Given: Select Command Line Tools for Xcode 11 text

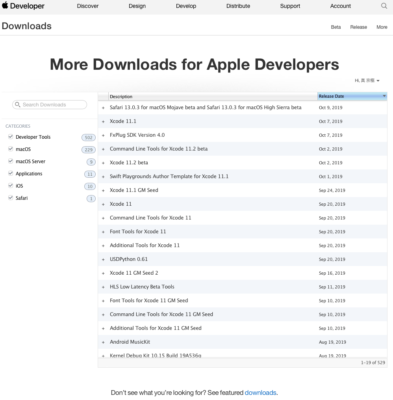Looking at the screenshot, I should pyautogui.click(x=150, y=218).
